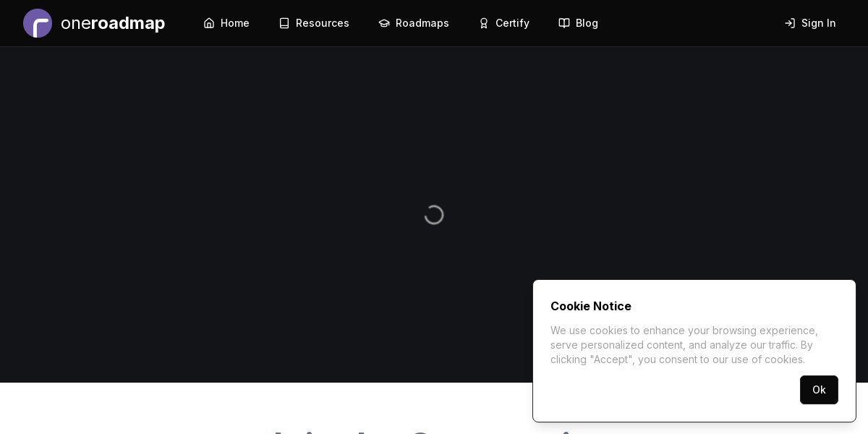Screen dimensions: 868x434
Task: Open the Resources menu item
Action: coord(314,23)
